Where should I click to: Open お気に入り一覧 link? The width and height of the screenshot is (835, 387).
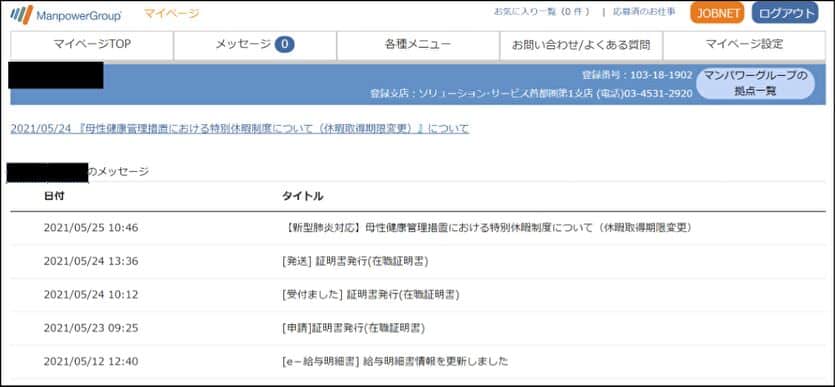click(x=542, y=12)
